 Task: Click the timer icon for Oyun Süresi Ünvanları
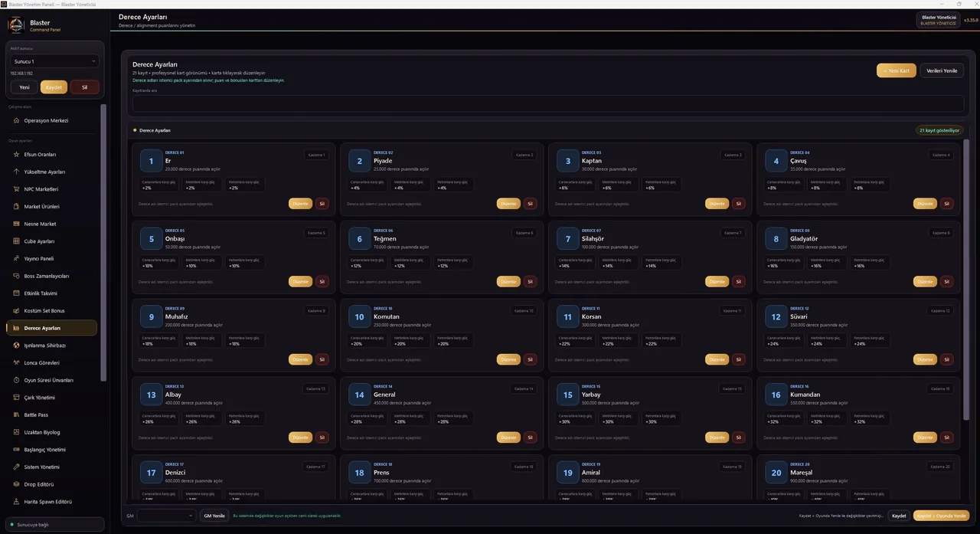pyautogui.click(x=16, y=380)
